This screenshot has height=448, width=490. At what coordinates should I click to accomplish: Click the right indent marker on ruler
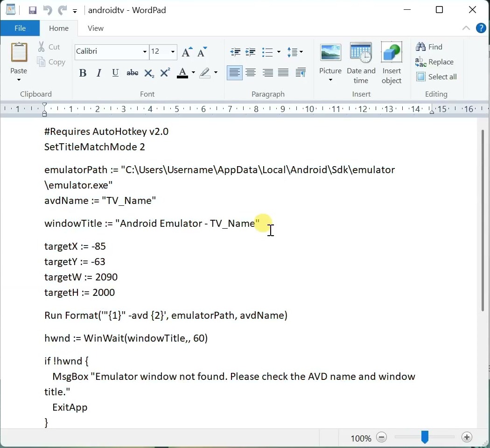click(x=432, y=111)
